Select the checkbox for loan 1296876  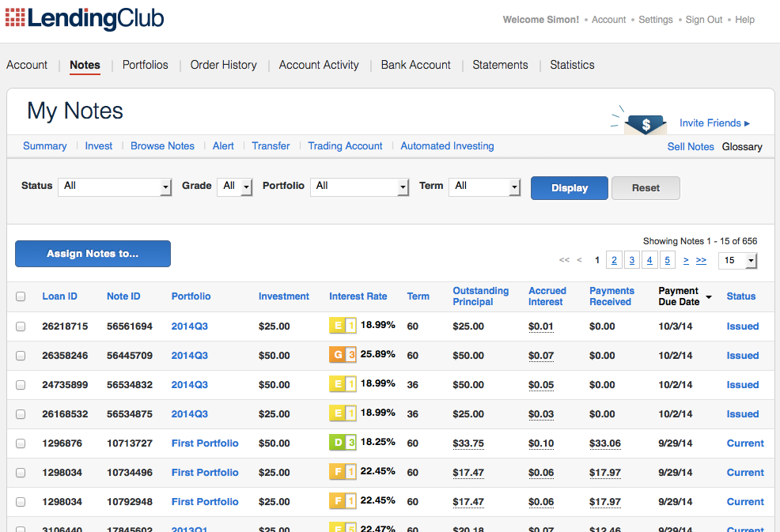click(x=21, y=443)
